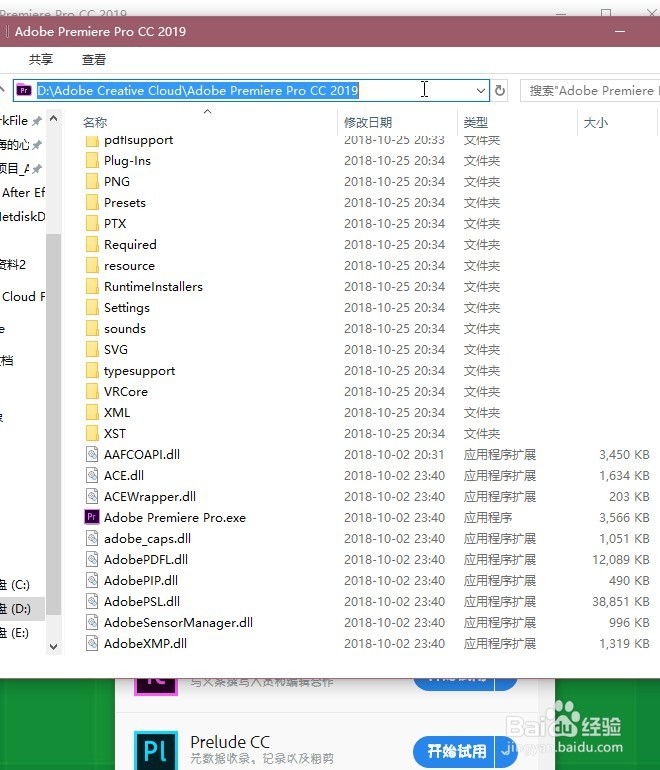Refresh the current folder view

pyautogui.click(x=500, y=90)
